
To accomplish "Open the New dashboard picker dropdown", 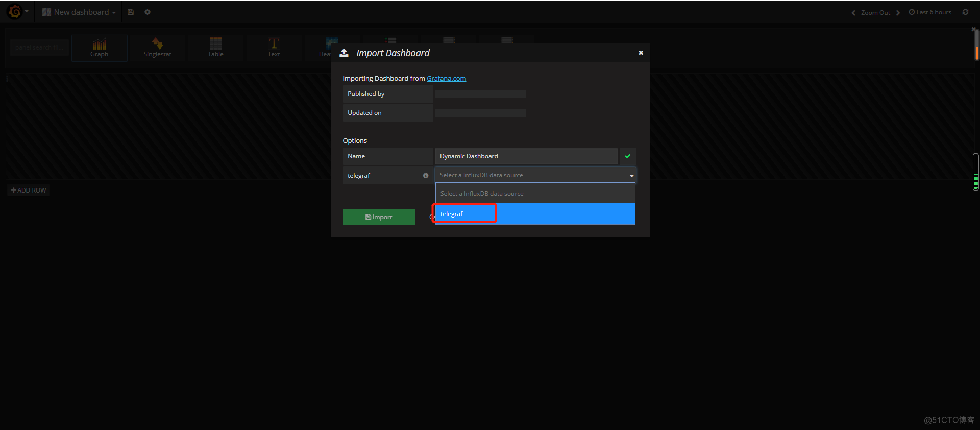I will coord(79,12).
